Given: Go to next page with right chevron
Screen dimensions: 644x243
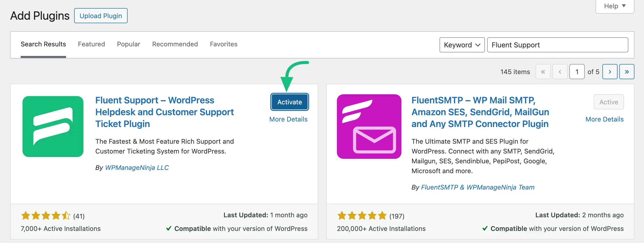Looking at the screenshot, I should (x=610, y=72).
